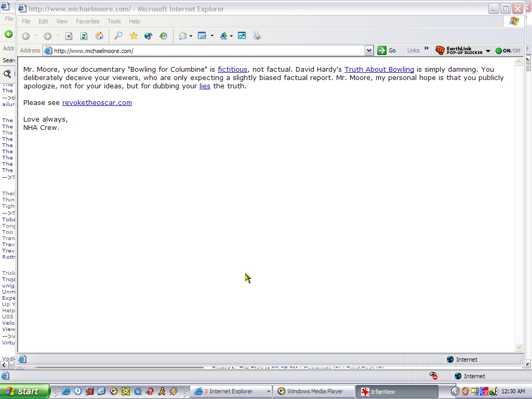Open the Tools menu

pyautogui.click(x=114, y=21)
